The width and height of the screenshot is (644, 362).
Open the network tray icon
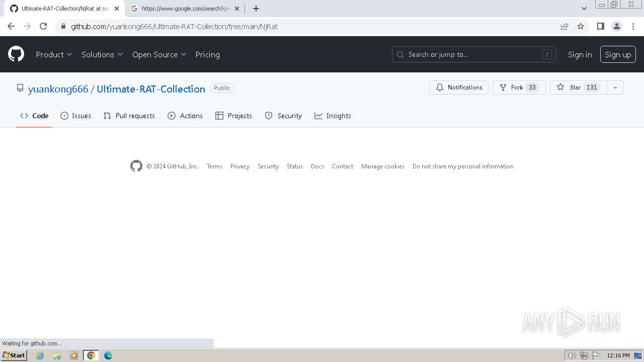pyautogui.click(x=584, y=355)
